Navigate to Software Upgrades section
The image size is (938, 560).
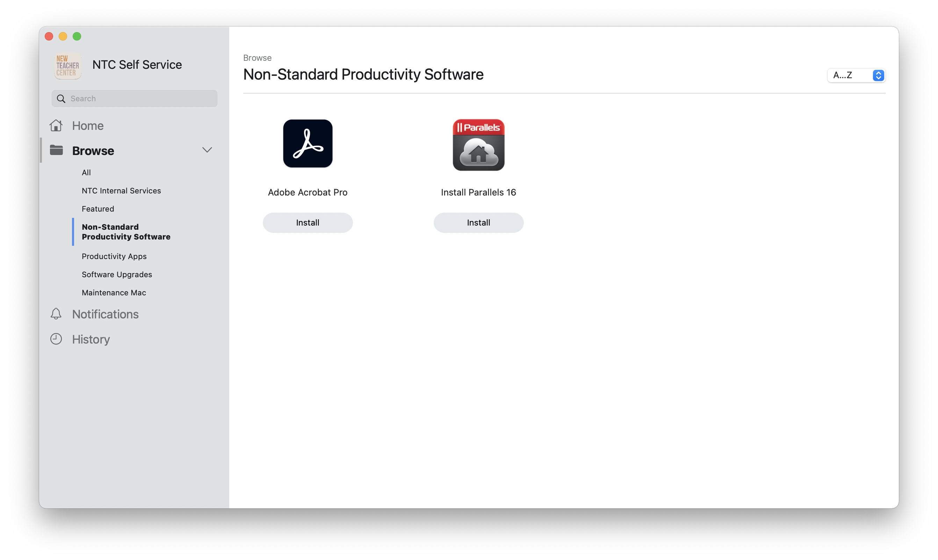117,274
